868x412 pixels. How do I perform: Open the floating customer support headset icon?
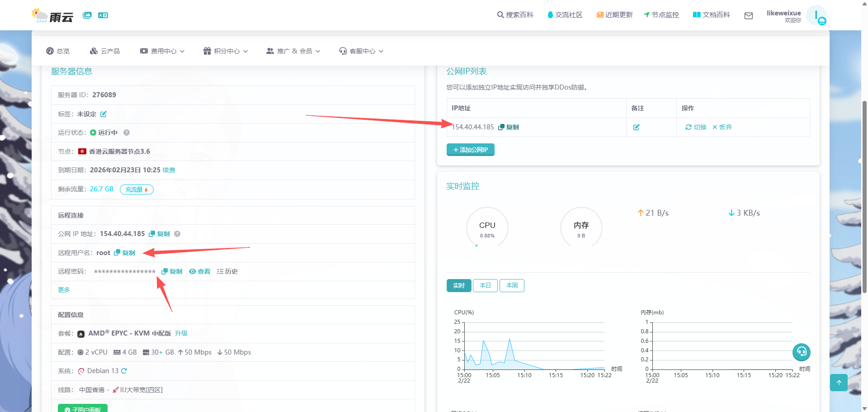802,352
